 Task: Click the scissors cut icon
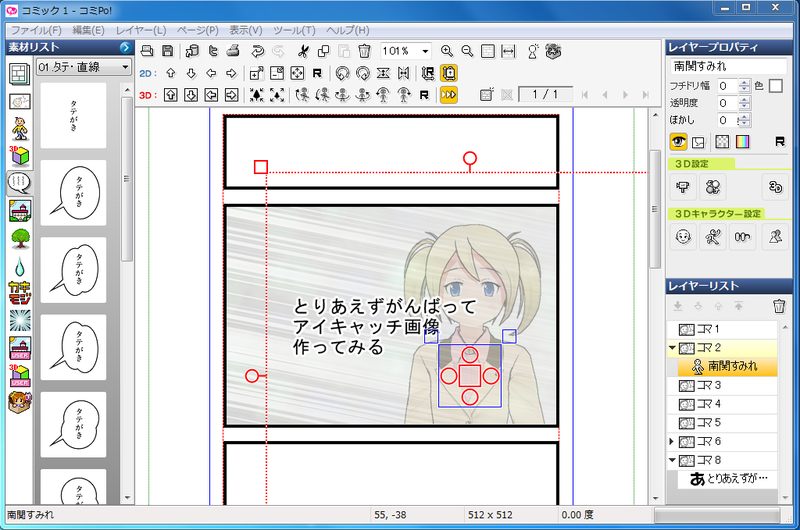tap(303, 51)
